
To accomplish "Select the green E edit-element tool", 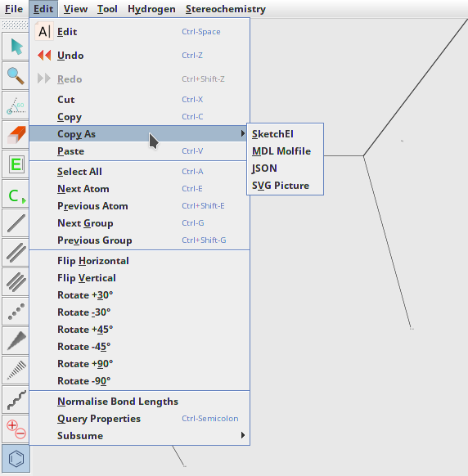I will [16, 164].
